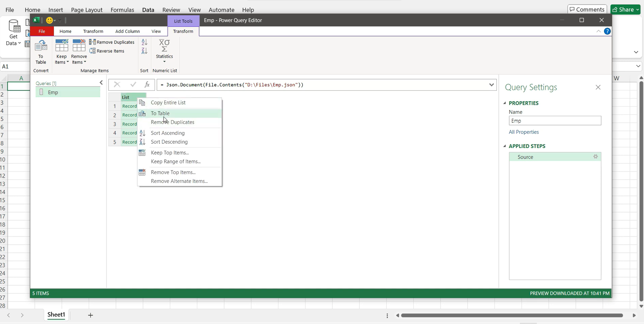The height and width of the screenshot is (324, 644).
Task: Click Reverse Items in the ribbon
Action: [107, 51]
